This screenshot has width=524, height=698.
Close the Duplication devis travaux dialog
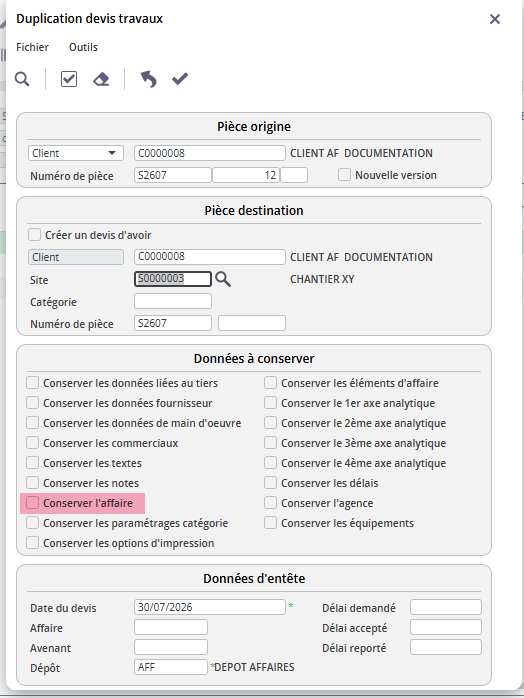(x=495, y=19)
